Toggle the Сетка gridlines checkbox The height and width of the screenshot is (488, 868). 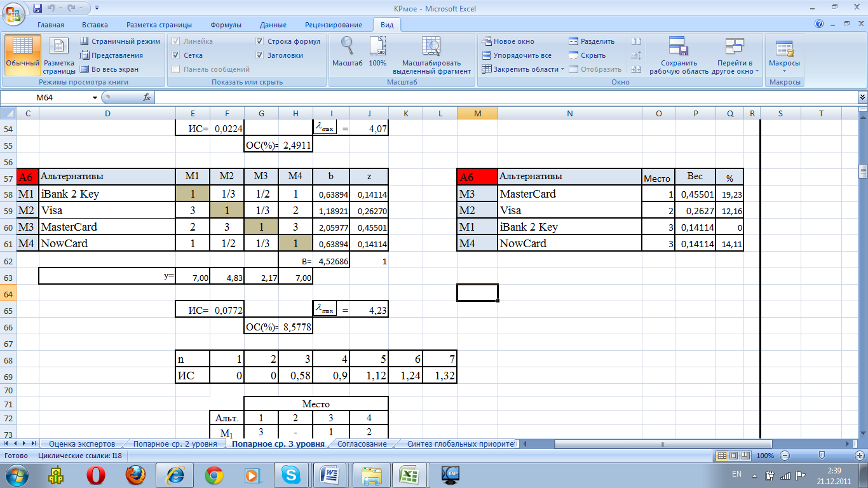[x=177, y=55]
